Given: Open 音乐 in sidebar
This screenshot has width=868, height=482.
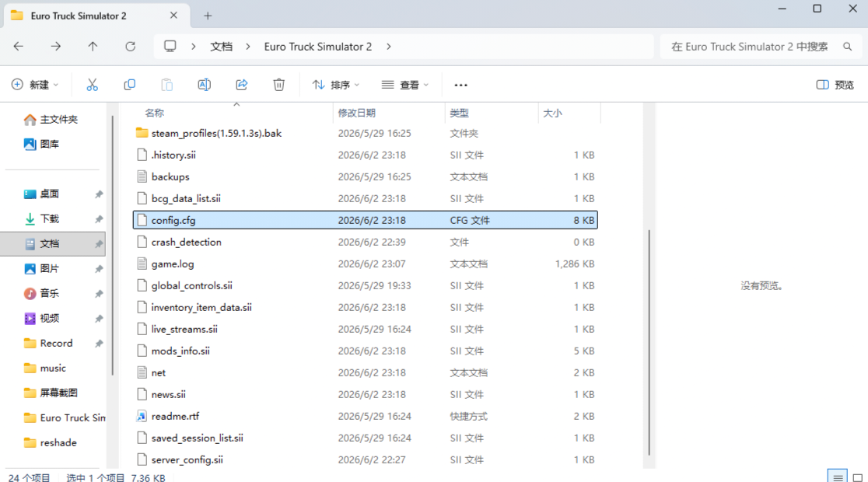Looking at the screenshot, I should [41, 294].
